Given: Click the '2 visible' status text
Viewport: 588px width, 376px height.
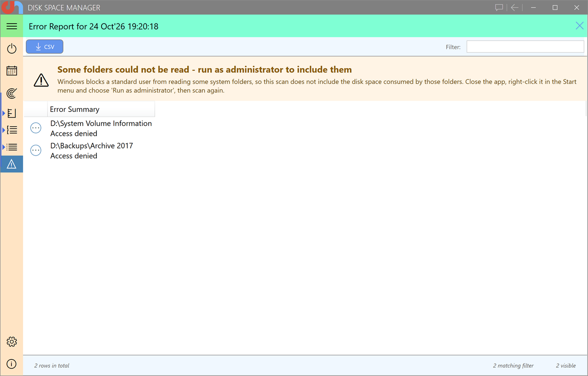Looking at the screenshot, I should (566, 366).
